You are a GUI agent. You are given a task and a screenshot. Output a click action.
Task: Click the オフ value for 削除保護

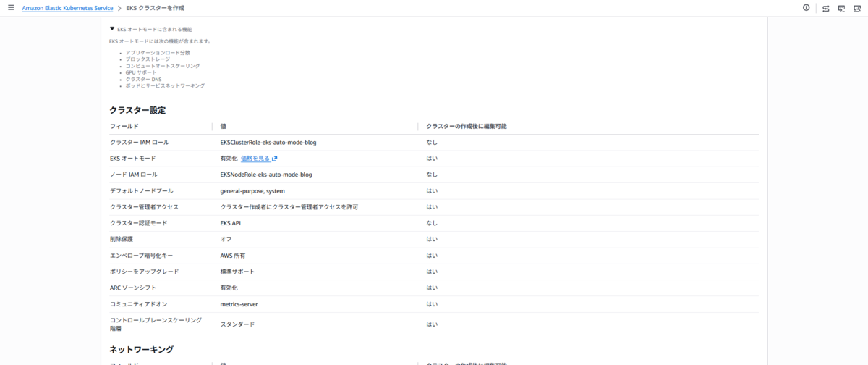pos(226,239)
